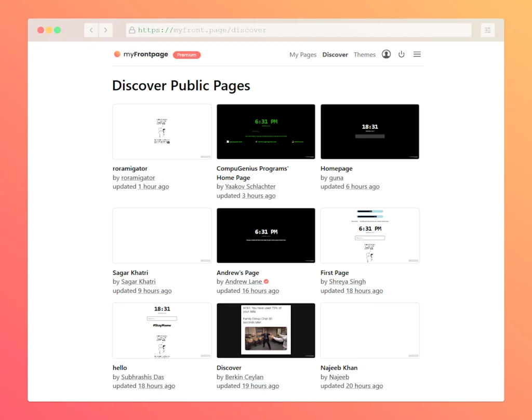Open your account via the avatar icon
The image size is (532, 420).
pyautogui.click(x=386, y=54)
